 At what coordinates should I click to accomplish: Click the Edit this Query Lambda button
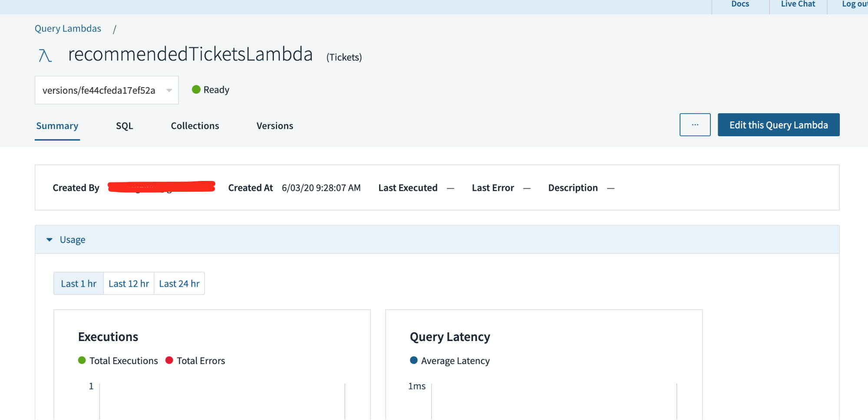click(x=778, y=125)
